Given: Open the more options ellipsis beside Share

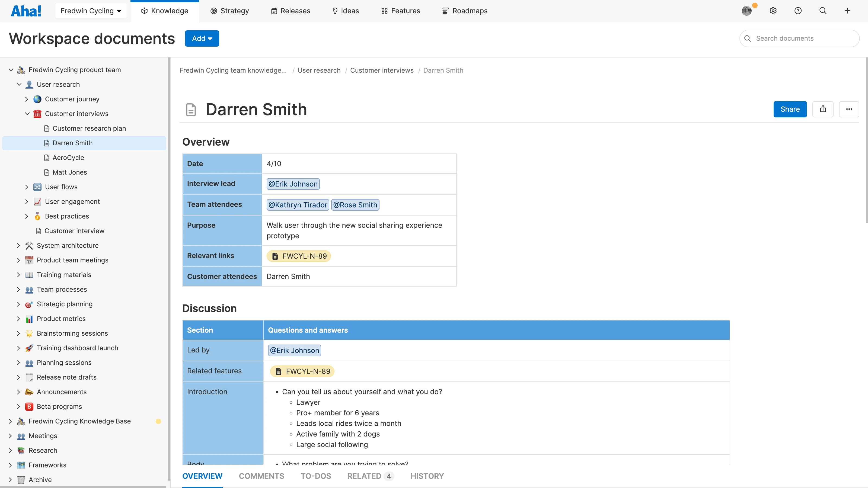Looking at the screenshot, I should [849, 109].
